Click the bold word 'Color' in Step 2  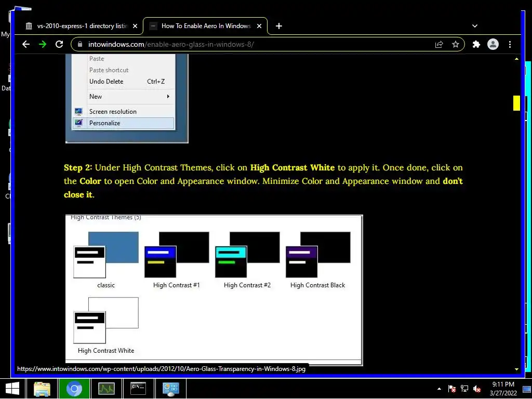pyautogui.click(x=90, y=181)
